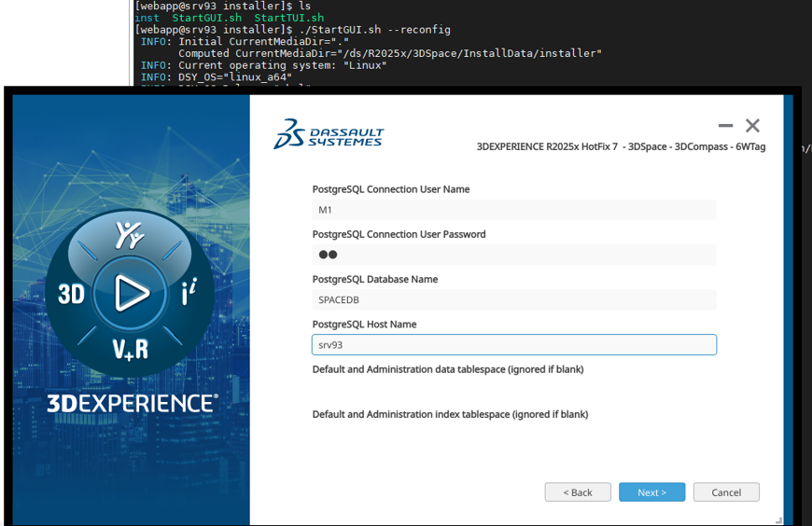Viewport: 812px width, 526px height.
Task: Click 'StartTUI.sh' in the terminal ls output
Action: pyautogui.click(x=289, y=18)
